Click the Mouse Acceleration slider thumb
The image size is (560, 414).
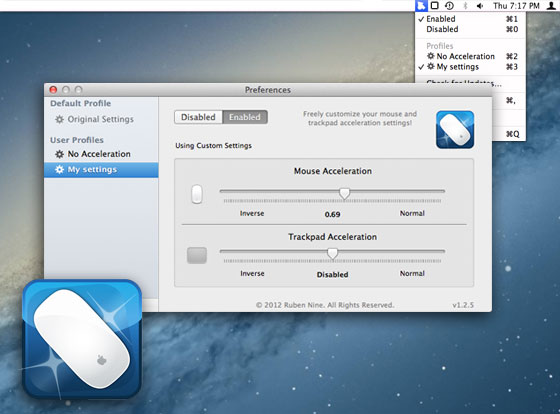click(344, 193)
